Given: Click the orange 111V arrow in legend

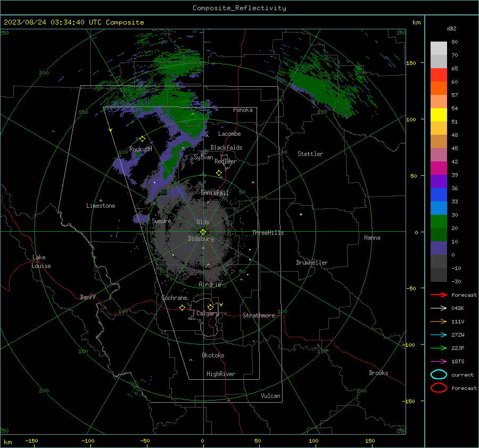Looking at the screenshot, I should [x=439, y=321].
